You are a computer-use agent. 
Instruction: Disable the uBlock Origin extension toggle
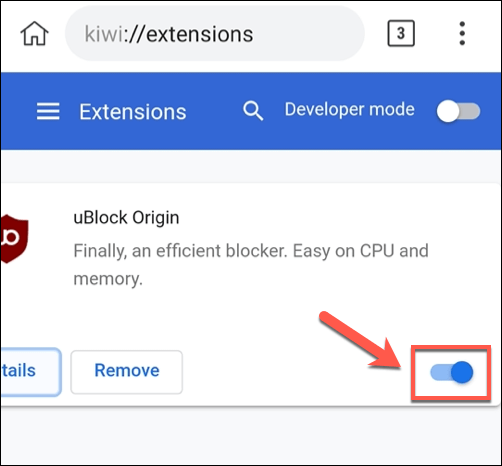(452, 372)
